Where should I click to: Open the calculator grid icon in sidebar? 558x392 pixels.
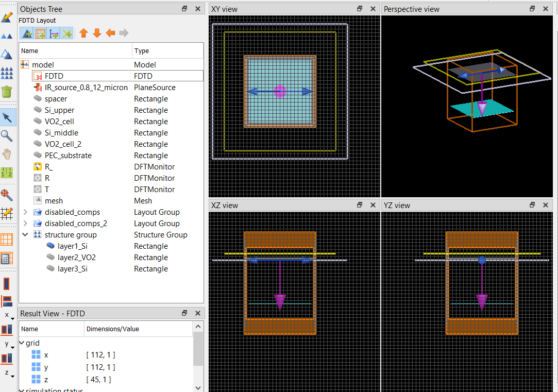[x=7, y=259]
